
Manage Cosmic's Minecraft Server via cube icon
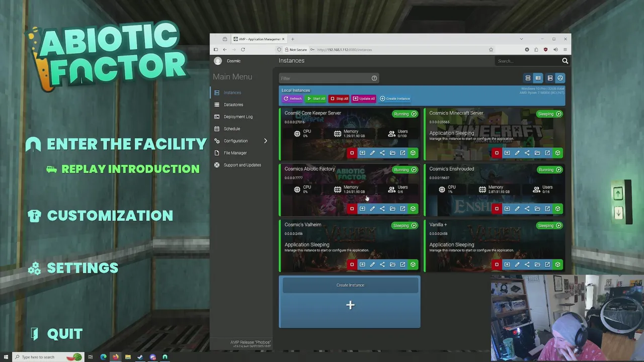tap(557, 153)
